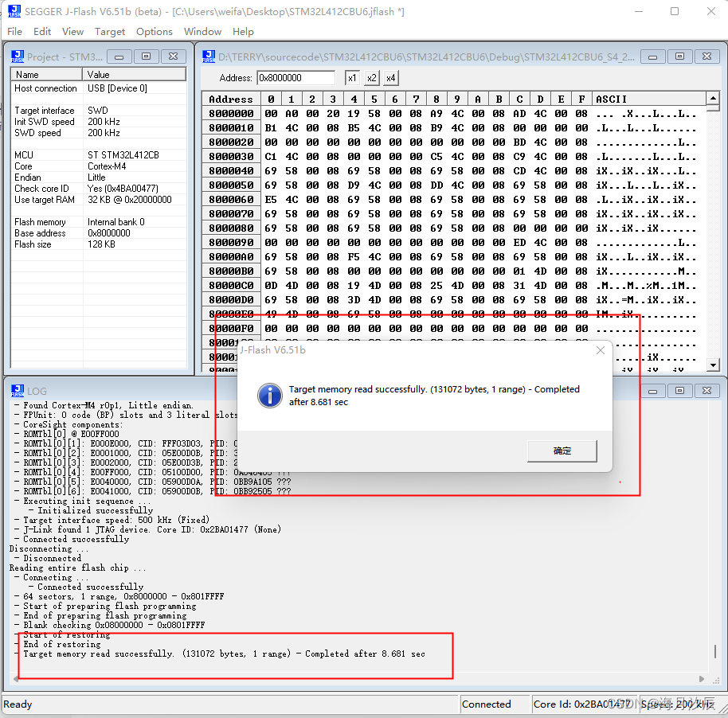Select the Host connection row

tap(99, 88)
